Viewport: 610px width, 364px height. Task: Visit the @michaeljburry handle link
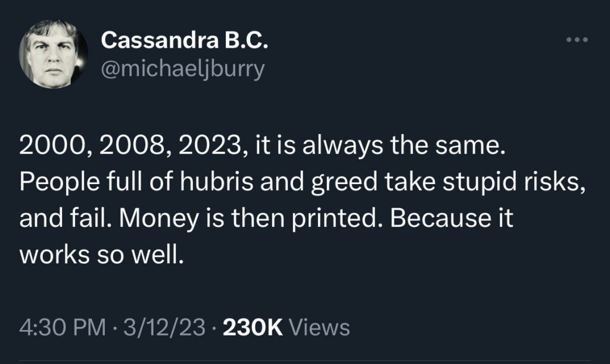(x=183, y=69)
